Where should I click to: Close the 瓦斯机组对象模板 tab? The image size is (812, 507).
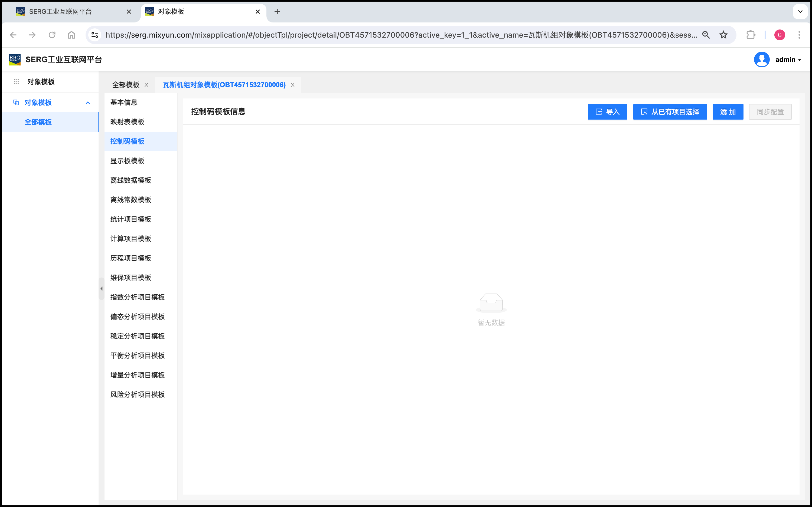click(x=293, y=85)
